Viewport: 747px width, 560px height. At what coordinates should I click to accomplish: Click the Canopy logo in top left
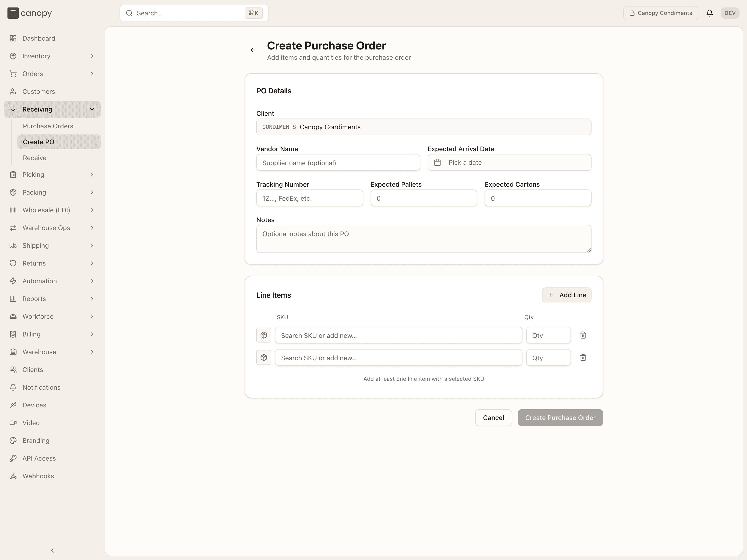point(30,13)
